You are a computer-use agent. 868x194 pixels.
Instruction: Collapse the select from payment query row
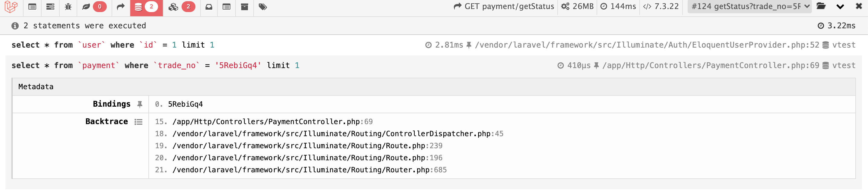(433, 65)
